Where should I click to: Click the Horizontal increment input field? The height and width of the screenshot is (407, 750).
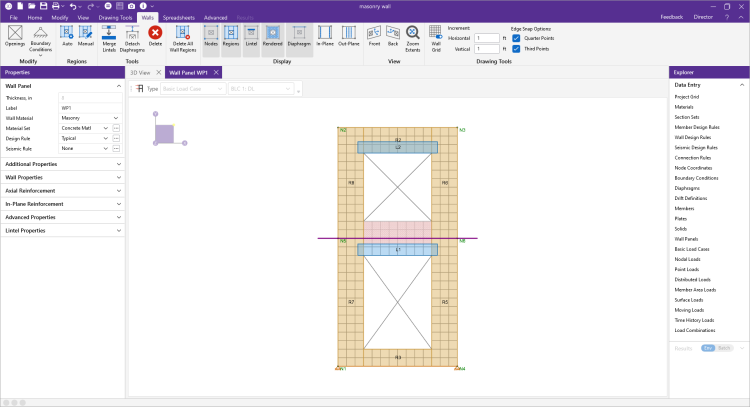(x=488, y=38)
